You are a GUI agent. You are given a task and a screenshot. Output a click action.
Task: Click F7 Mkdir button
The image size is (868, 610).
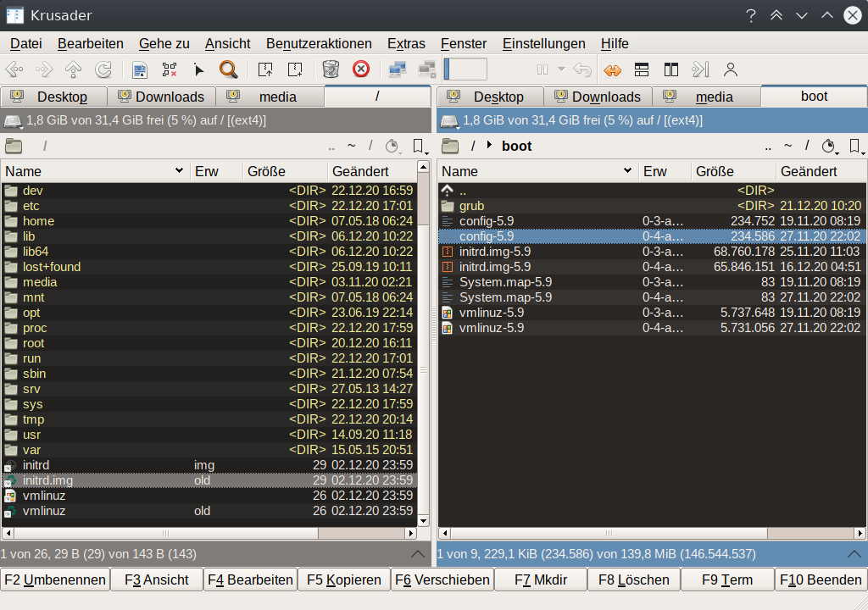pos(541,579)
